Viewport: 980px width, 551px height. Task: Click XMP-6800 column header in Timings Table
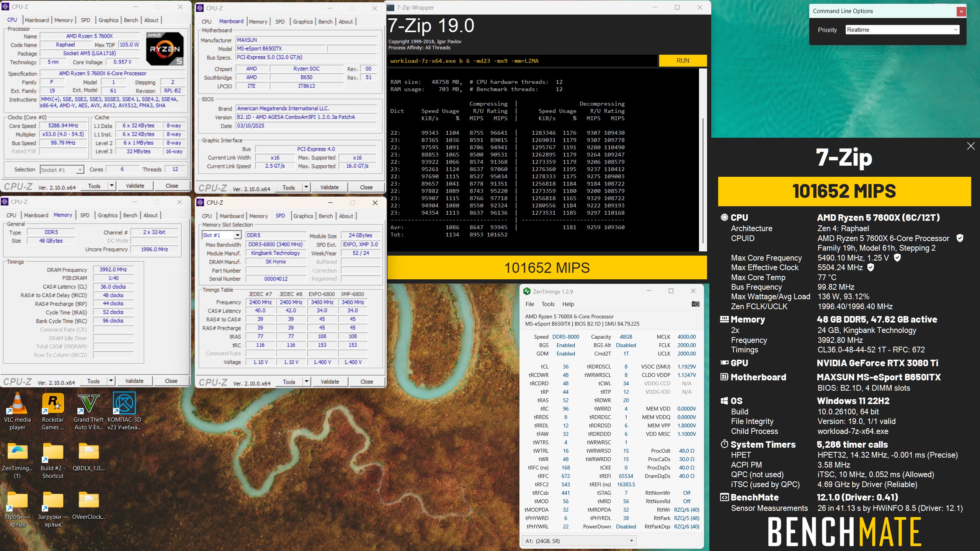(x=352, y=294)
